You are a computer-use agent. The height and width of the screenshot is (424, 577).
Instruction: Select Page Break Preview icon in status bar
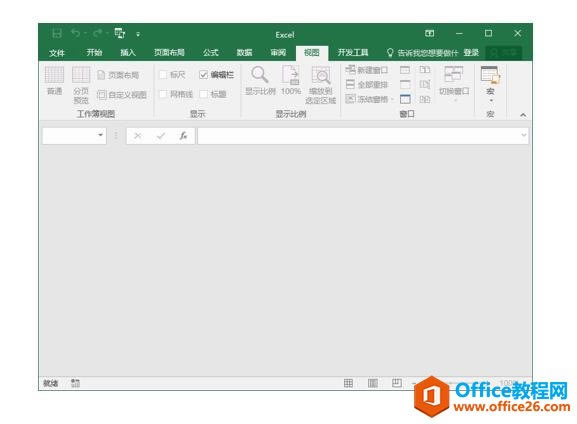[397, 383]
